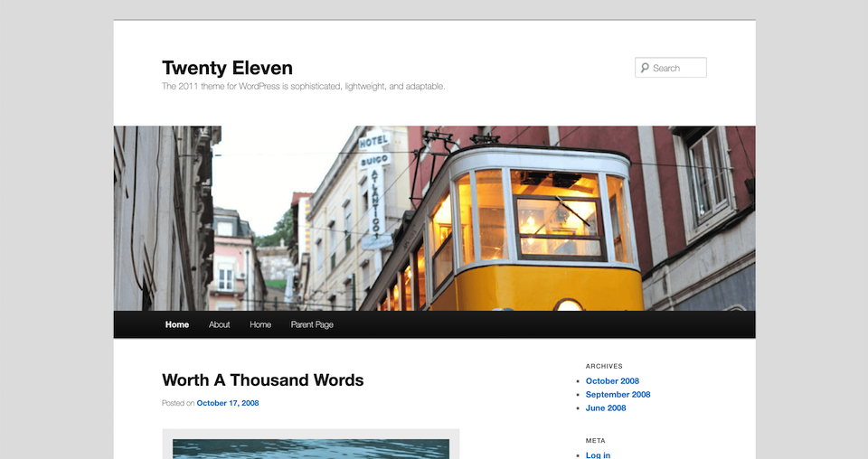Open the Twenty Eleven site title link

227,68
